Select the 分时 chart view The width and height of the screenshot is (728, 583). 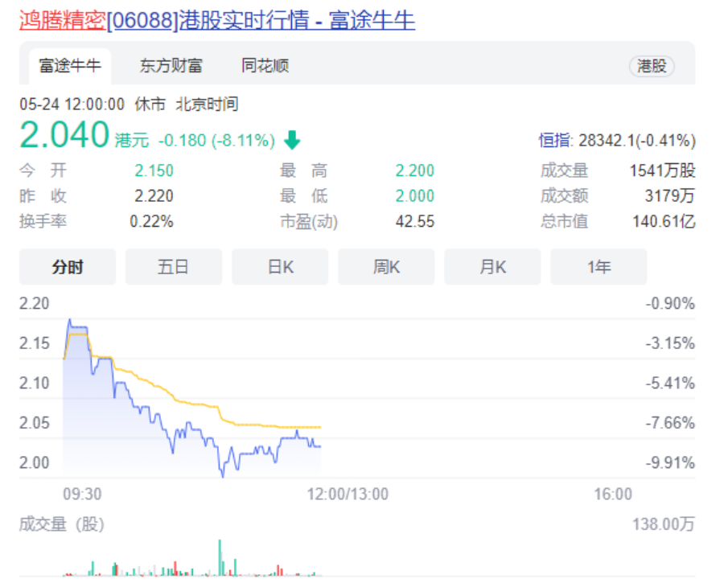[x=68, y=267]
